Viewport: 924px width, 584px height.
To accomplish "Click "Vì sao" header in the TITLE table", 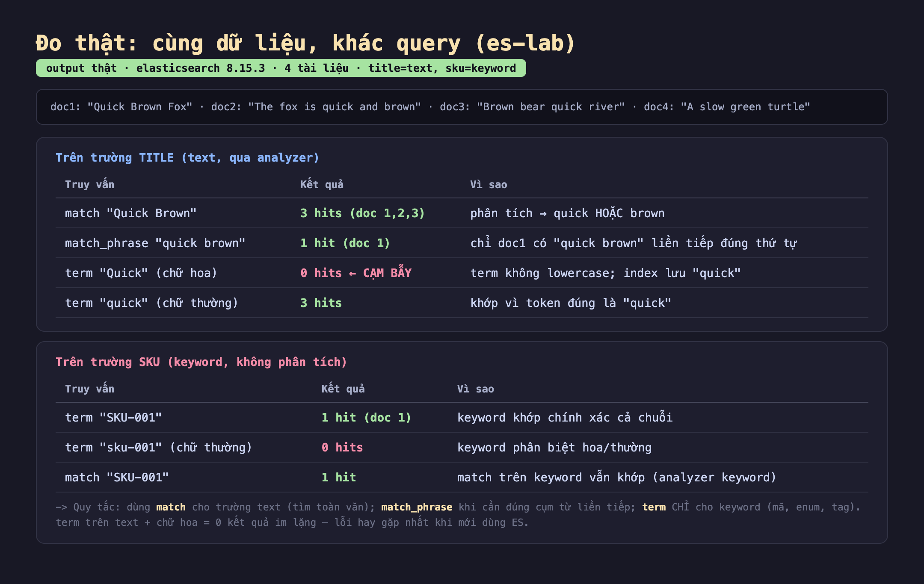I will [x=489, y=185].
